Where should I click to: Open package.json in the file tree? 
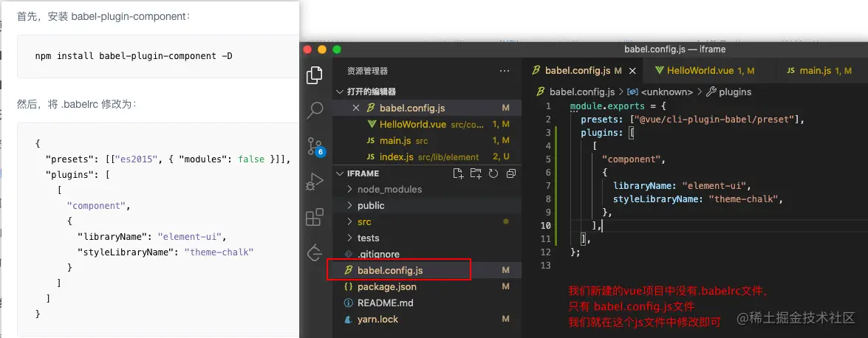coord(426,287)
